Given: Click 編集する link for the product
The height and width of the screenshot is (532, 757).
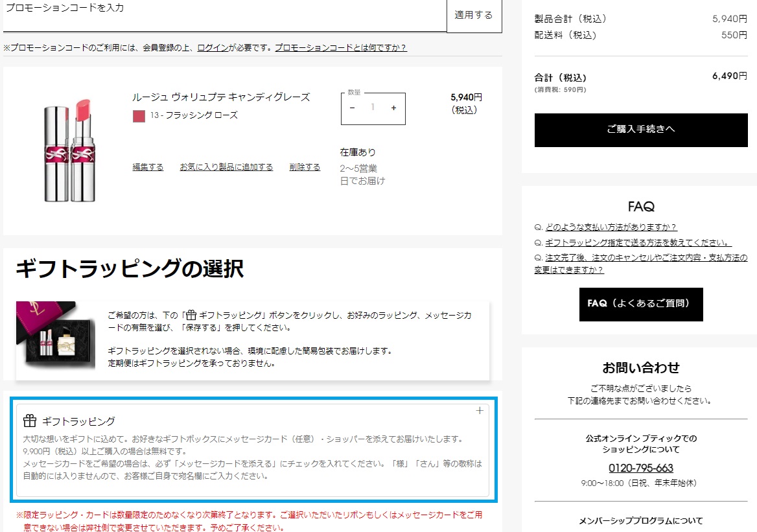Looking at the screenshot, I should pos(148,167).
